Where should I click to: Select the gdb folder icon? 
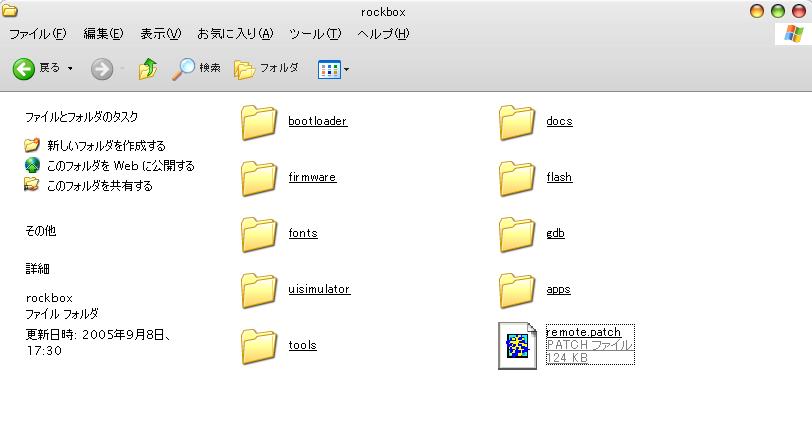[517, 234]
